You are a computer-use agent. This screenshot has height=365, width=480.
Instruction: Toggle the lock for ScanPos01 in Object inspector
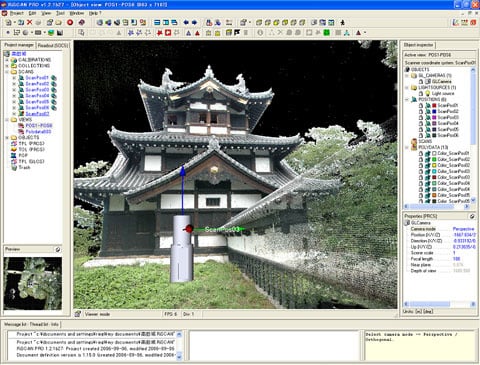click(x=421, y=105)
